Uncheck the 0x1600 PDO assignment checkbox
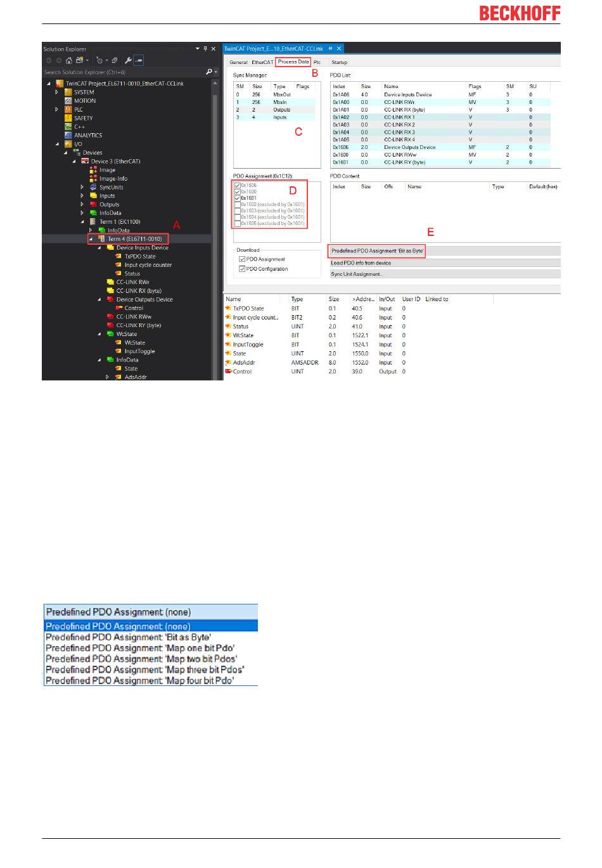 pos(238,191)
